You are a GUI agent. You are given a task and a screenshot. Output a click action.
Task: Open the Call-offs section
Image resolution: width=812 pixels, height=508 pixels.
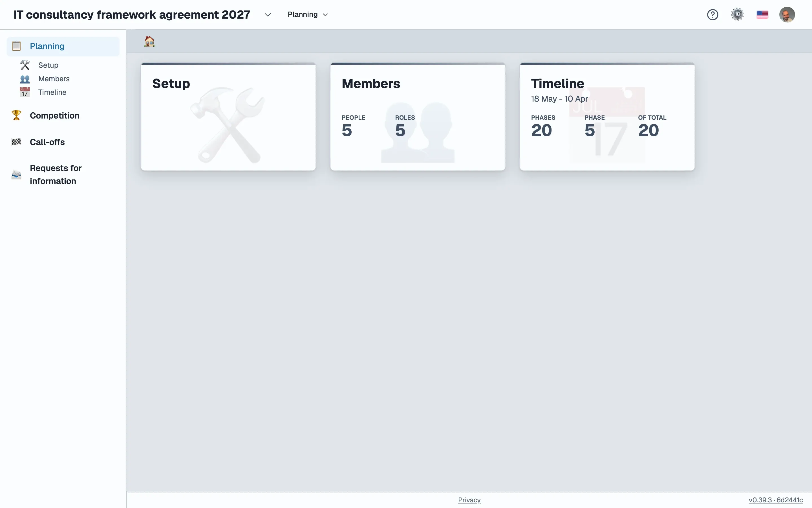point(47,142)
